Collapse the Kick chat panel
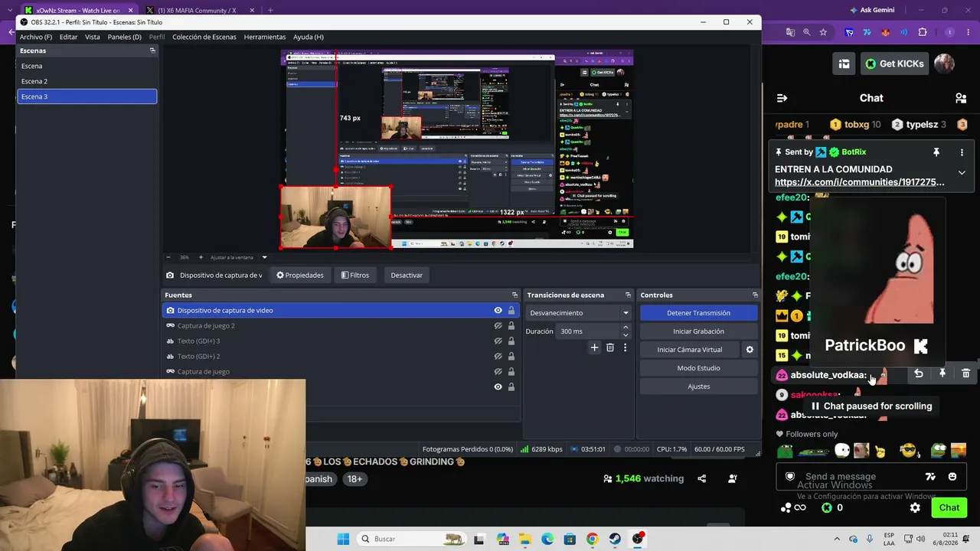Image resolution: width=980 pixels, height=551 pixels. tap(782, 98)
